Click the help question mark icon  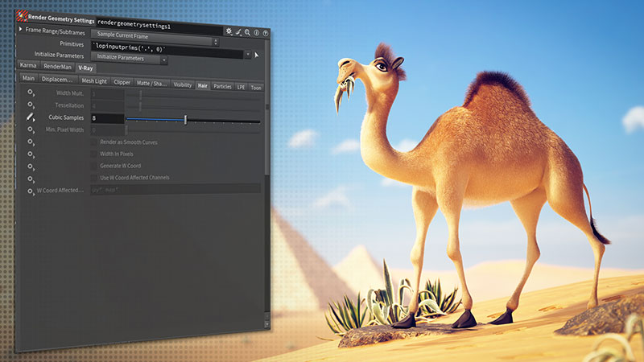[x=265, y=35]
